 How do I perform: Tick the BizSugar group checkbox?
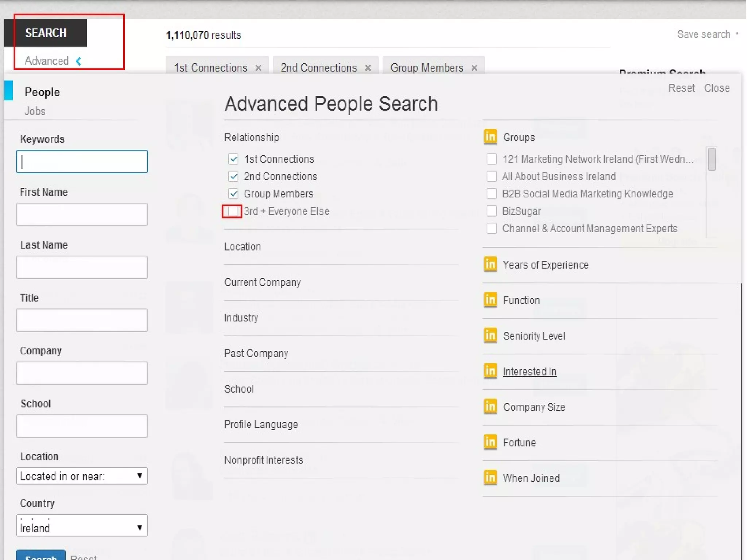(x=491, y=211)
